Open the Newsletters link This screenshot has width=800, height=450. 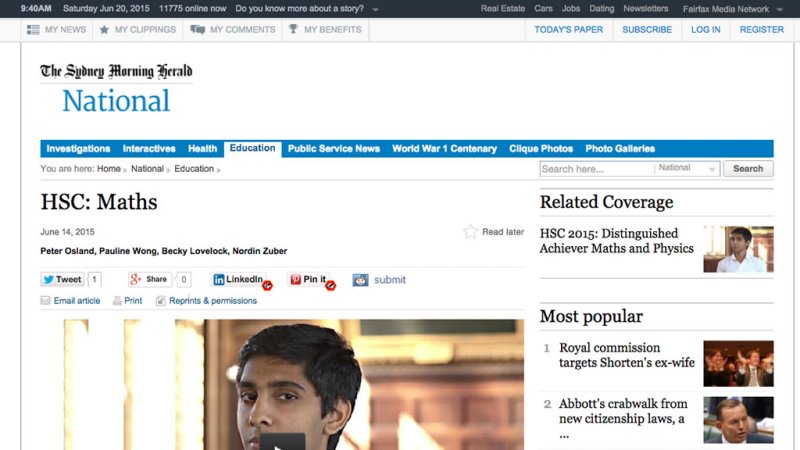[645, 9]
